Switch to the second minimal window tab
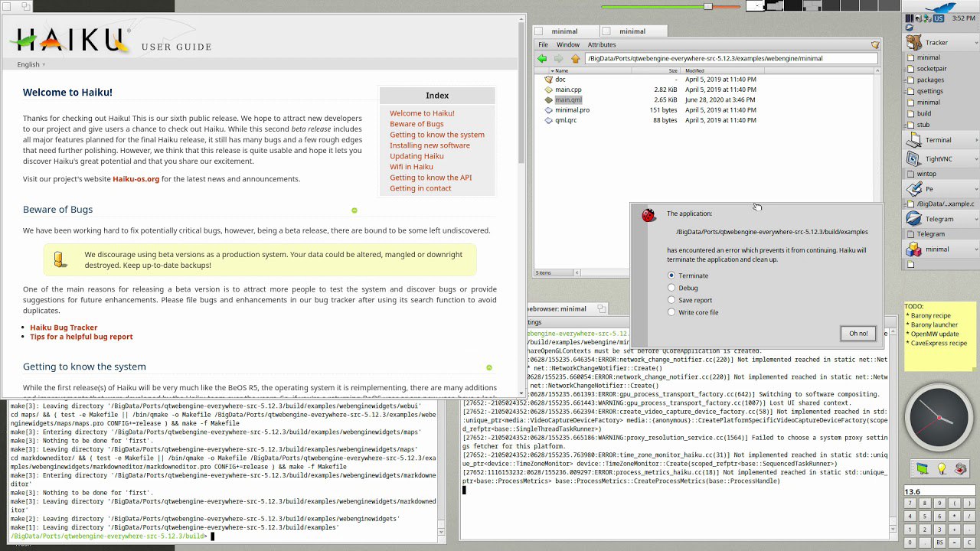The height and width of the screenshot is (551, 980). pos(632,31)
